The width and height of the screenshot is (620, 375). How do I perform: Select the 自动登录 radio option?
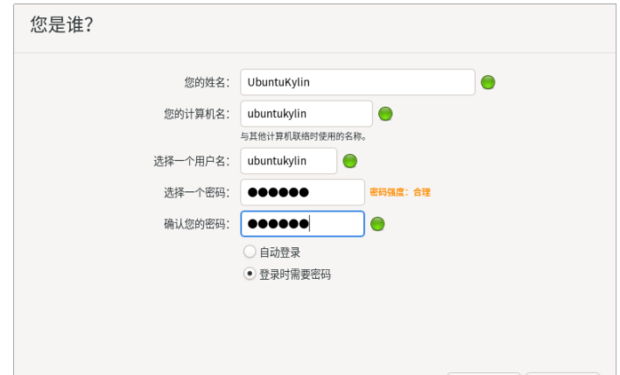coord(250,252)
